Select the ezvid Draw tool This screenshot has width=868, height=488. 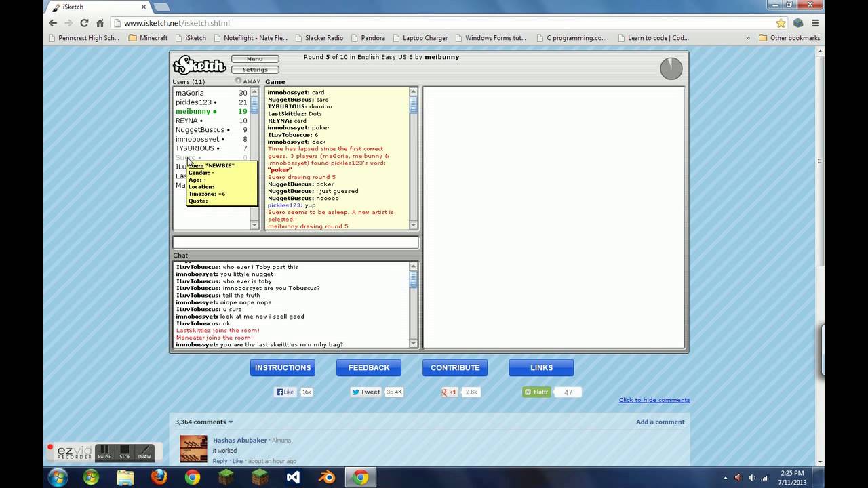pos(144,451)
